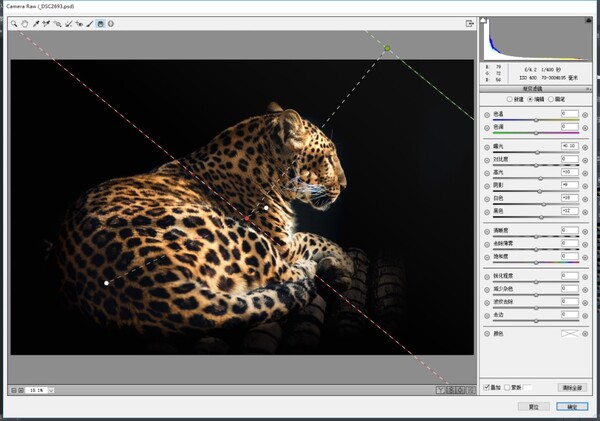
Task: Click the 色温 slider handle
Action: (x=536, y=120)
